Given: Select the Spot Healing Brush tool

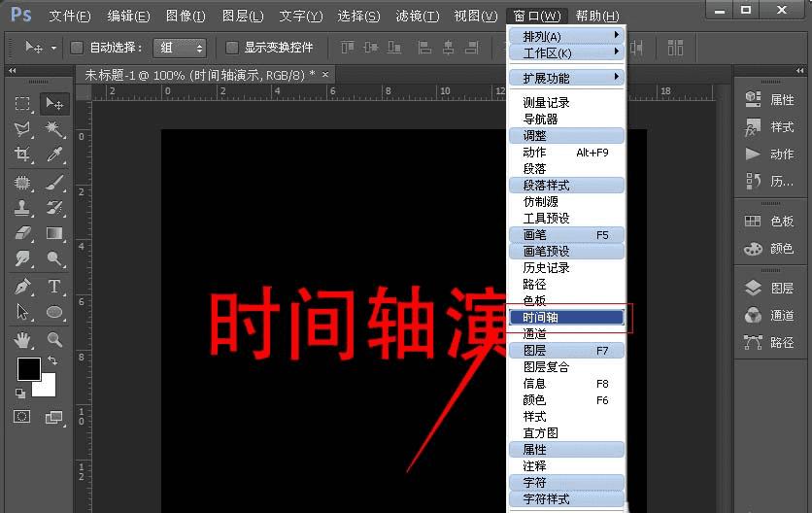Looking at the screenshot, I should (x=22, y=183).
